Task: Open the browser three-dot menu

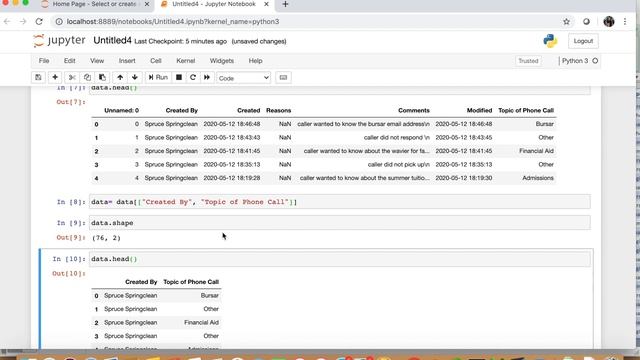Action: 625,22
